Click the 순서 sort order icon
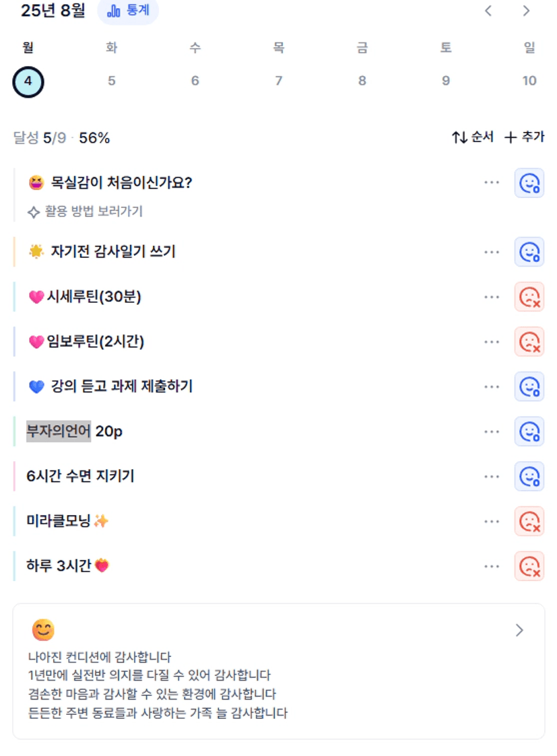This screenshot has height=756, width=557. point(459,137)
